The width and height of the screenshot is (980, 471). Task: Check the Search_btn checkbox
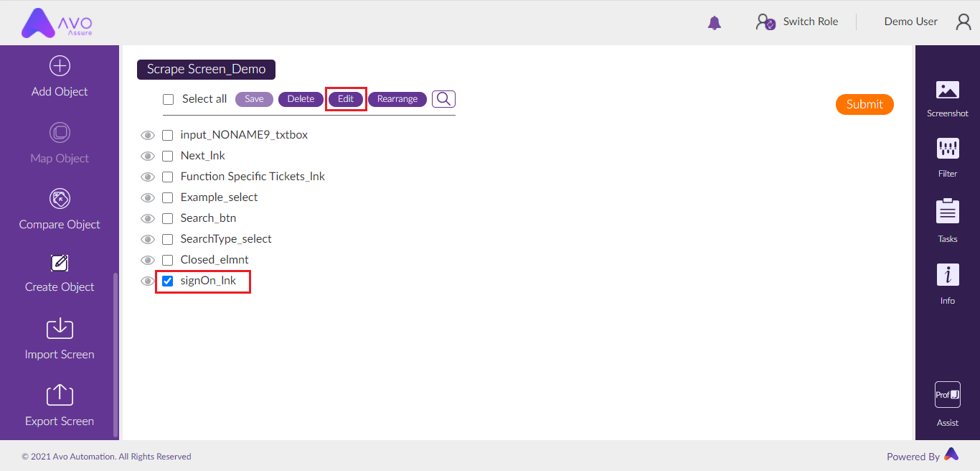click(x=167, y=218)
